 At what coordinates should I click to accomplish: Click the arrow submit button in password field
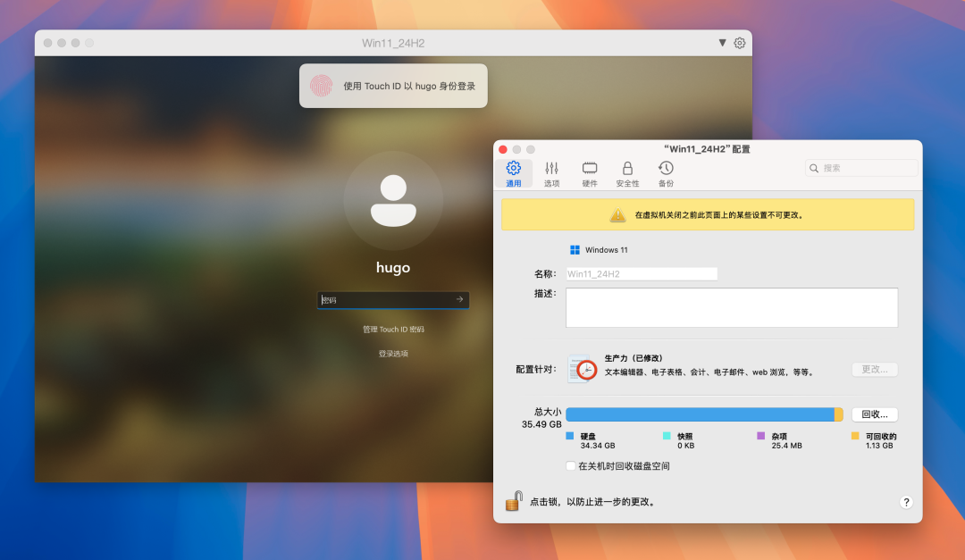460,299
